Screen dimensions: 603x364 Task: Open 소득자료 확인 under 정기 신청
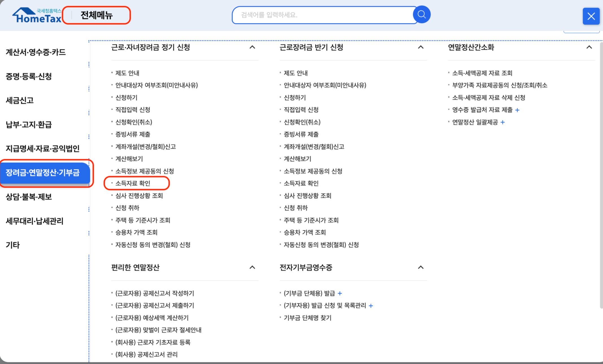click(133, 183)
